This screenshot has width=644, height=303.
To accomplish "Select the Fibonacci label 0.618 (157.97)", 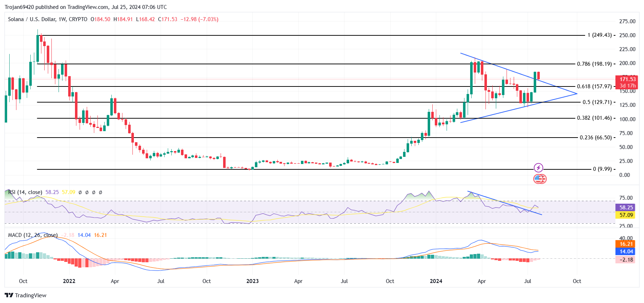I will (x=594, y=86).
